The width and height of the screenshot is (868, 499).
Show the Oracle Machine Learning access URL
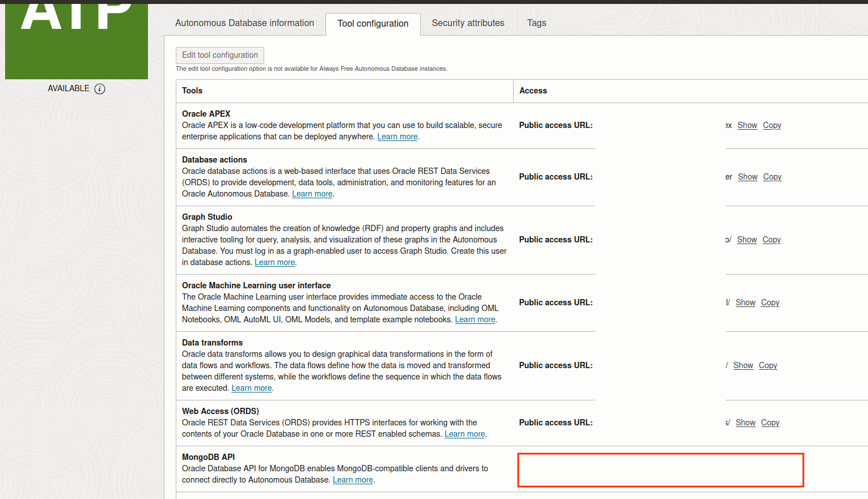745,302
